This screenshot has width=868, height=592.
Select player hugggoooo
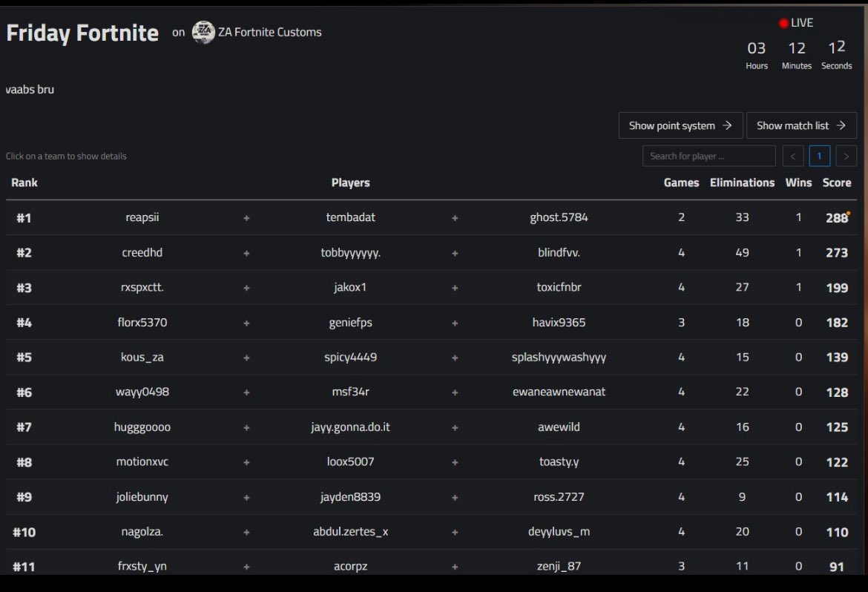(x=142, y=427)
